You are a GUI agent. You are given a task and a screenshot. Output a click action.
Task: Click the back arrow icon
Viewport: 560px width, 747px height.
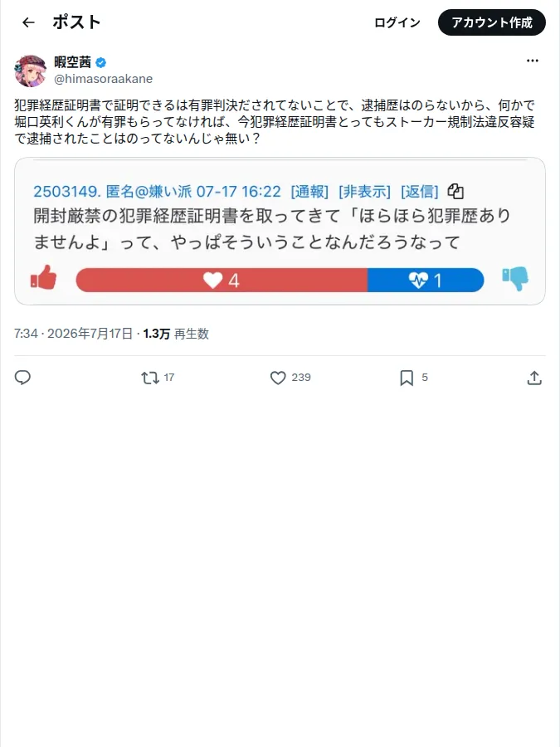[28, 22]
